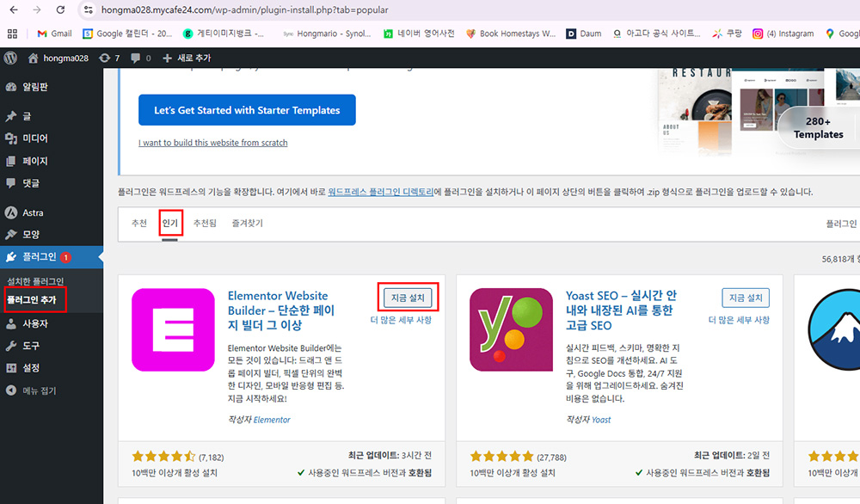Image resolution: width=860 pixels, height=504 pixels.
Task: Open the Gmail bookmark
Action: 53,34
